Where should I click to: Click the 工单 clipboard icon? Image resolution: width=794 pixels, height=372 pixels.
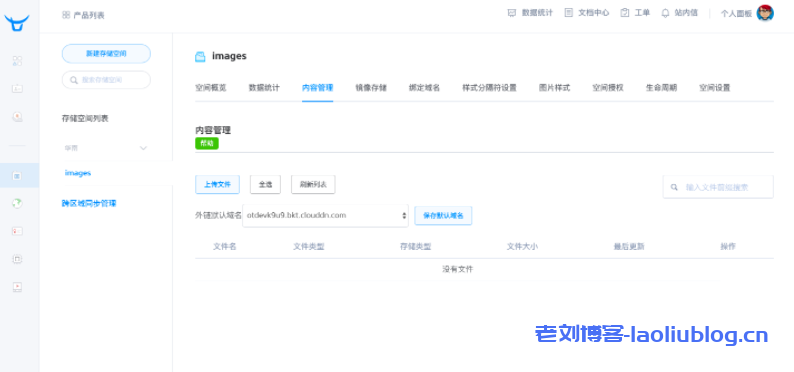coord(625,13)
